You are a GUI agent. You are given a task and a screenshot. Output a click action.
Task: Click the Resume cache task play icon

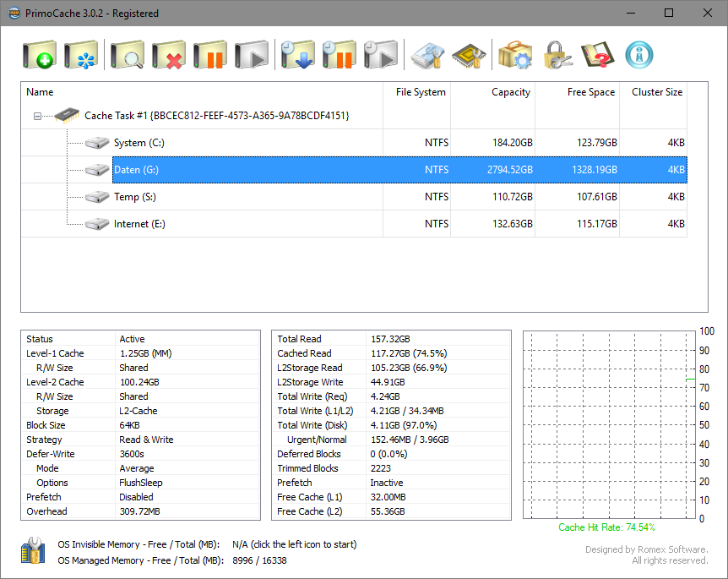tap(252, 55)
